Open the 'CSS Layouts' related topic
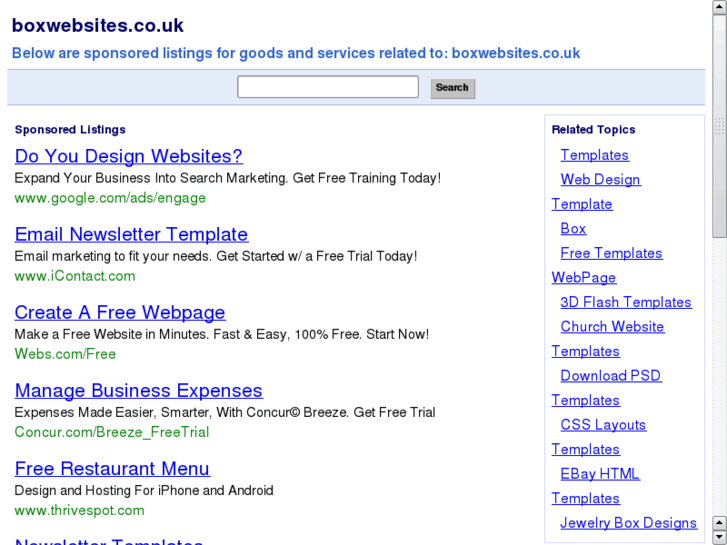This screenshot has width=727, height=545. point(603,425)
